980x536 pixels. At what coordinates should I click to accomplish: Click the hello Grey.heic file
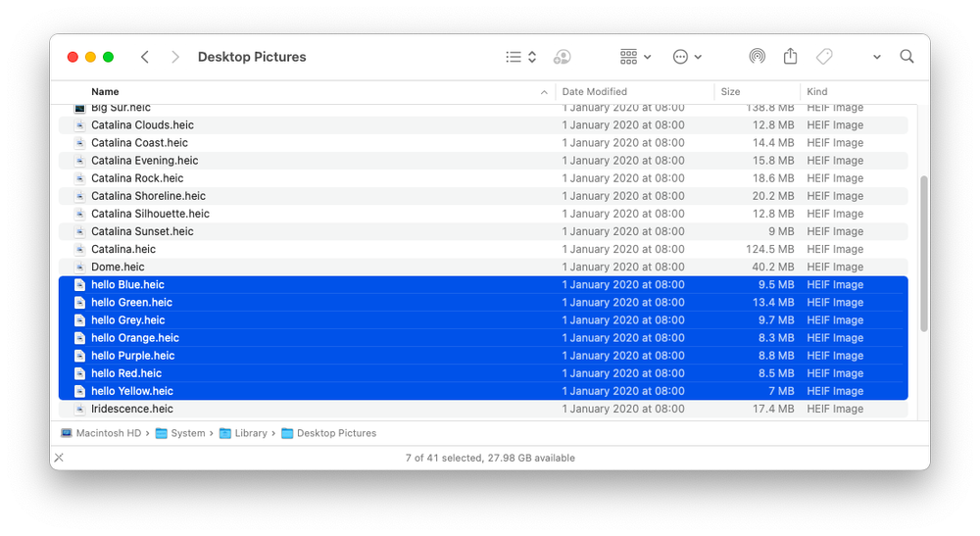483,319
